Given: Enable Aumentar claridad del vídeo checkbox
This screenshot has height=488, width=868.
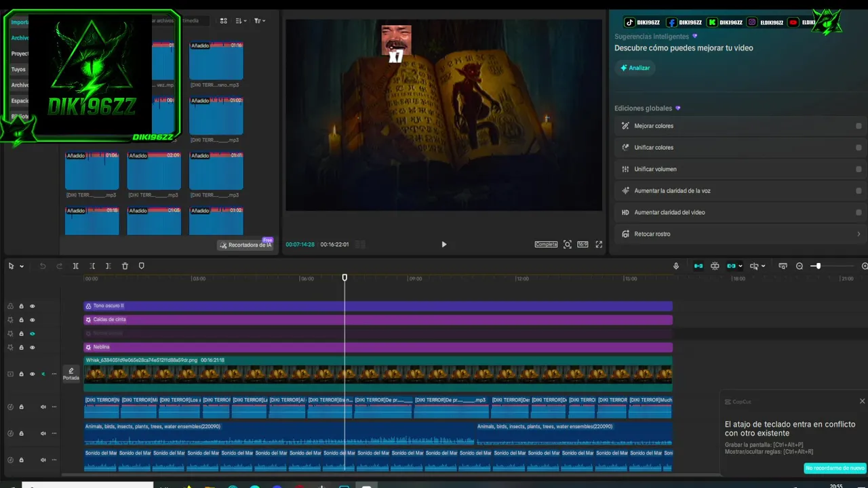Looking at the screenshot, I should point(859,213).
